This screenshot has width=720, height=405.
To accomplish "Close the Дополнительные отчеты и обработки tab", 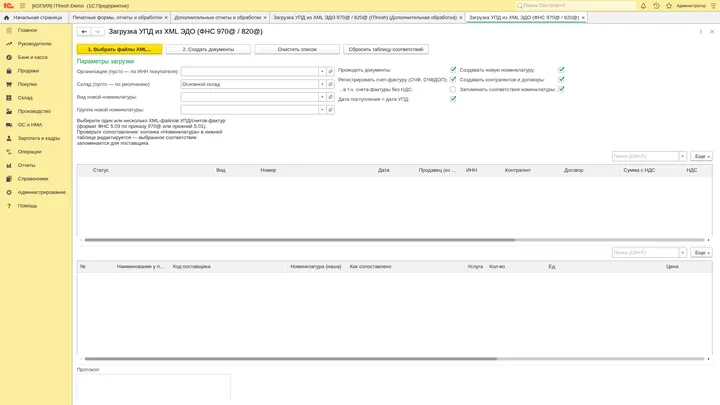I will point(265,17).
